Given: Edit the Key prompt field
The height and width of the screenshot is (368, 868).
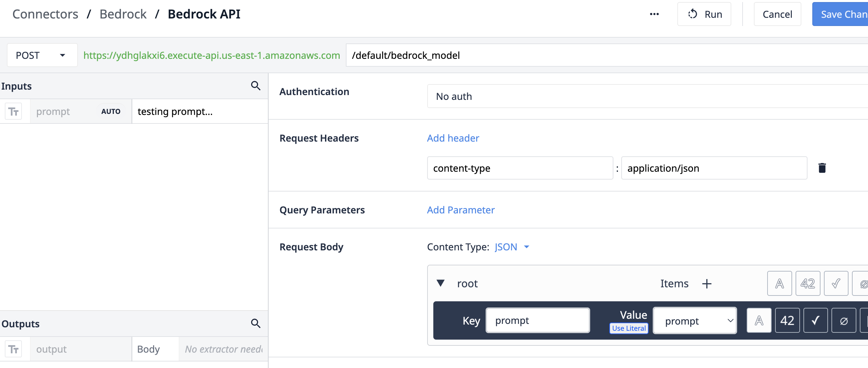Looking at the screenshot, I should click(538, 320).
